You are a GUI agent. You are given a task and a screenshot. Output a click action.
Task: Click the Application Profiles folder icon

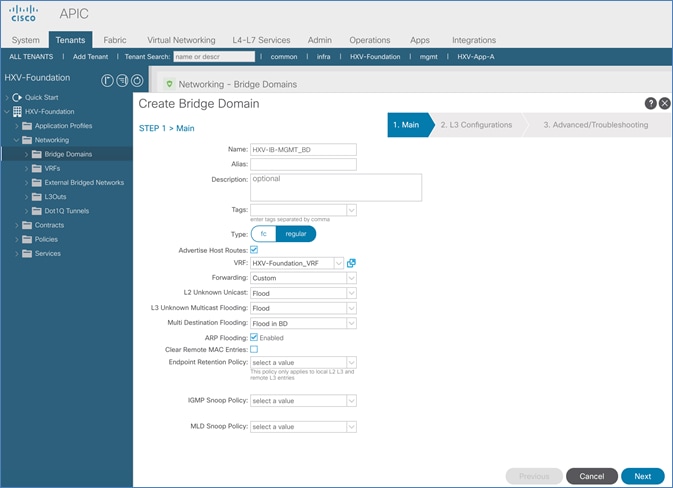[27, 126]
